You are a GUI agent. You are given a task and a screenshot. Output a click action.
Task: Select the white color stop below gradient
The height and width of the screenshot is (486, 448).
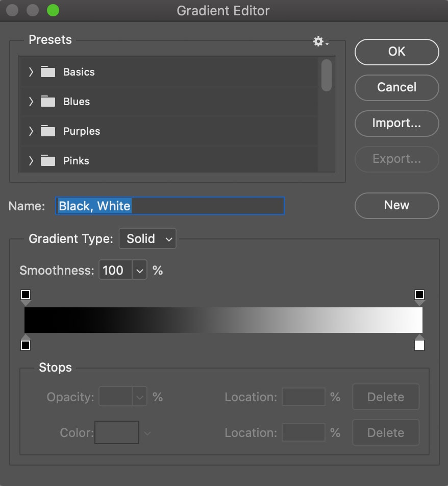tap(419, 345)
